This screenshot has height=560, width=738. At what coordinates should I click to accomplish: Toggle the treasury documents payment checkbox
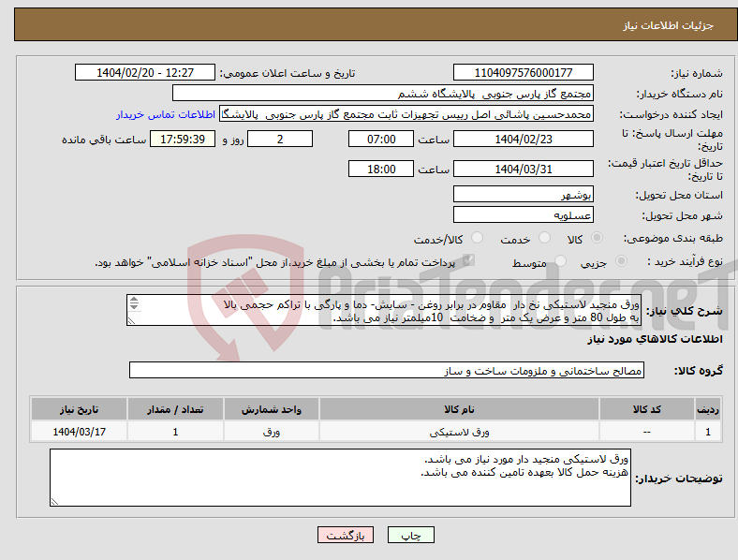[x=468, y=260]
